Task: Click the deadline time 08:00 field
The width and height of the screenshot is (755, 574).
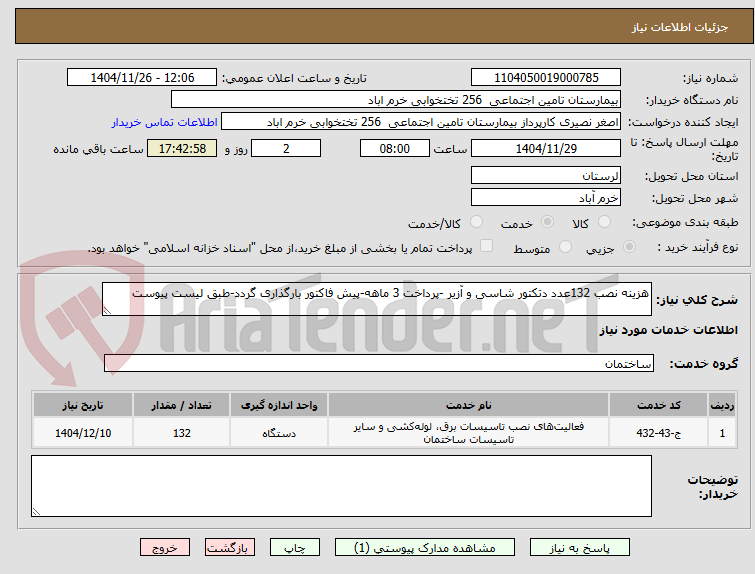Action: (395, 148)
